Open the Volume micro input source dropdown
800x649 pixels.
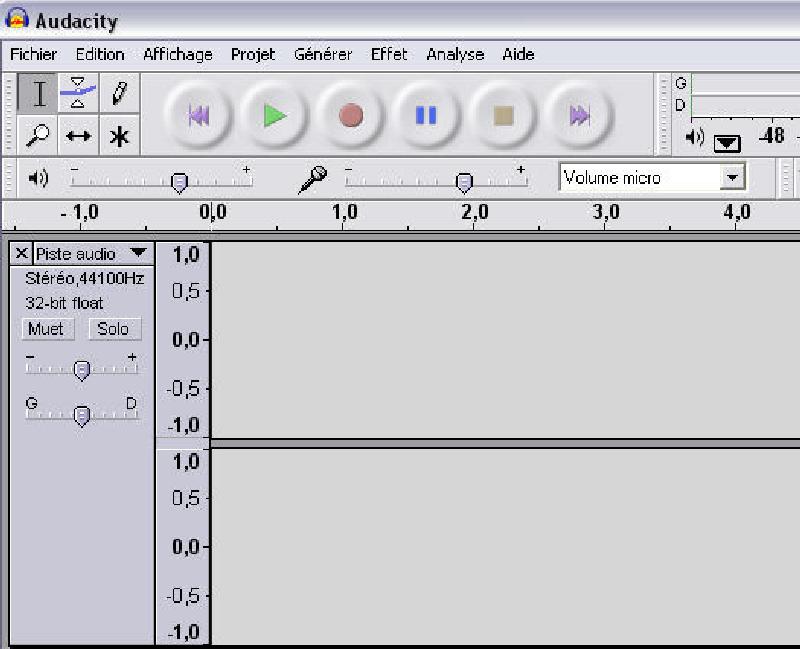coord(653,177)
